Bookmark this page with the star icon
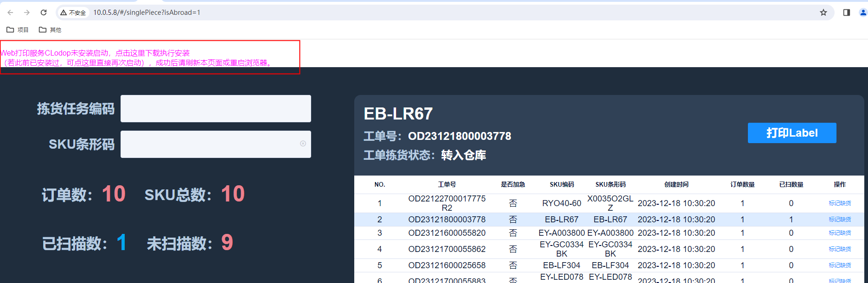 [823, 13]
